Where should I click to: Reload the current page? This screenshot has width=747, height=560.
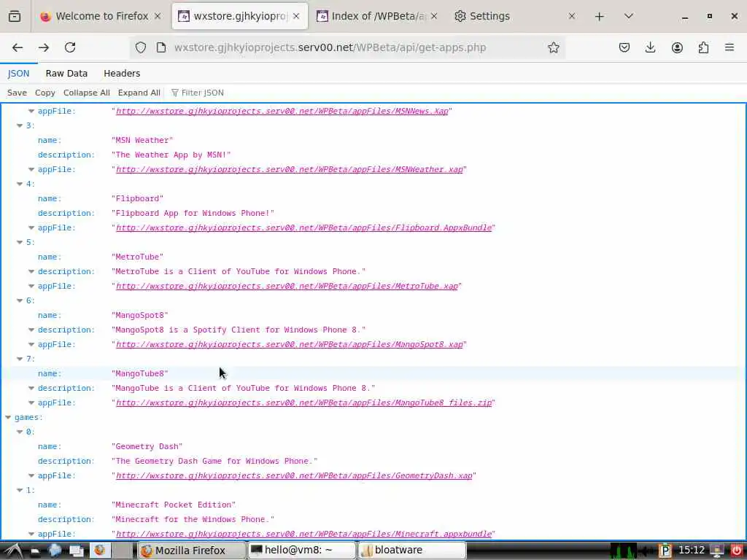(x=70, y=47)
